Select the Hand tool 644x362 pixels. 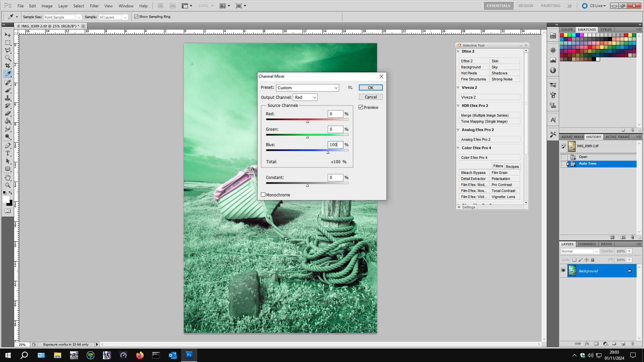coord(8,177)
